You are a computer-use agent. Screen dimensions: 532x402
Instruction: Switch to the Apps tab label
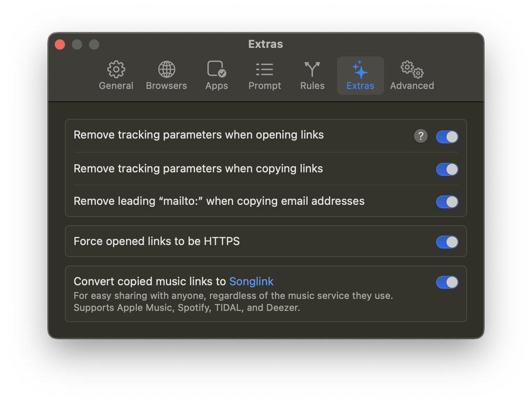coord(216,86)
